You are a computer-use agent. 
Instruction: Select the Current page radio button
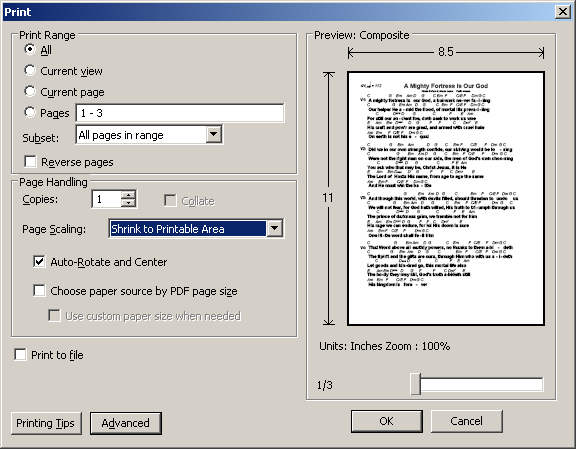(30, 91)
